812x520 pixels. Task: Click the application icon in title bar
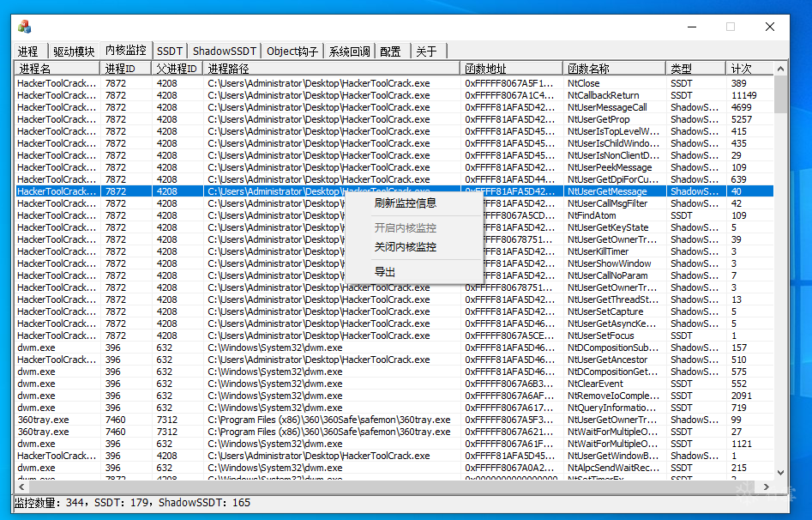click(x=24, y=27)
